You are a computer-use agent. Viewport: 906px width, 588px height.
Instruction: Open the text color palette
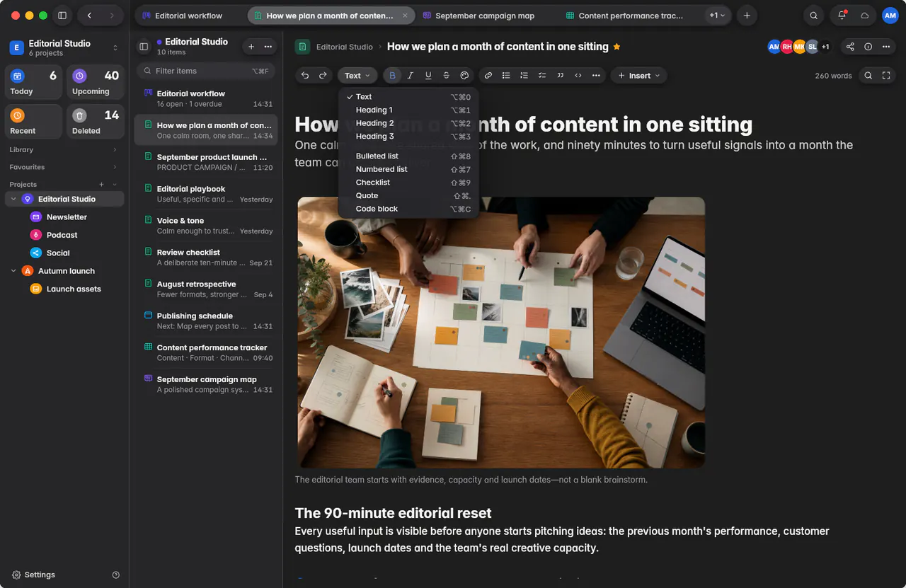(x=464, y=76)
